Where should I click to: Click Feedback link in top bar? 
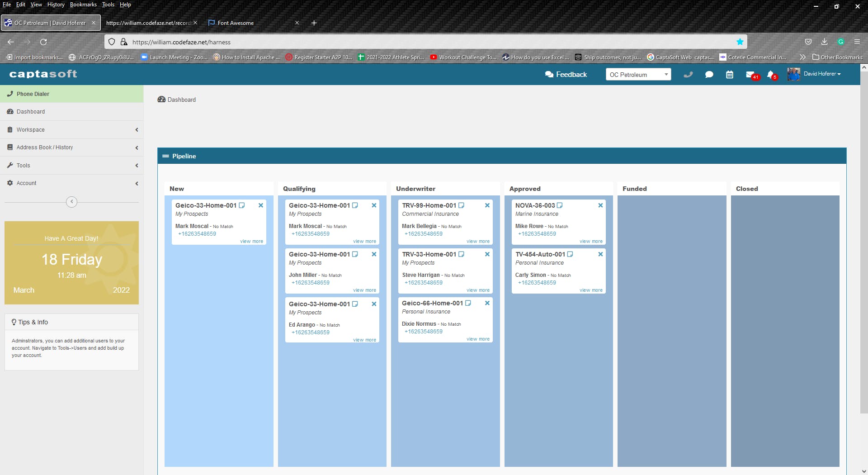tap(566, 75)
